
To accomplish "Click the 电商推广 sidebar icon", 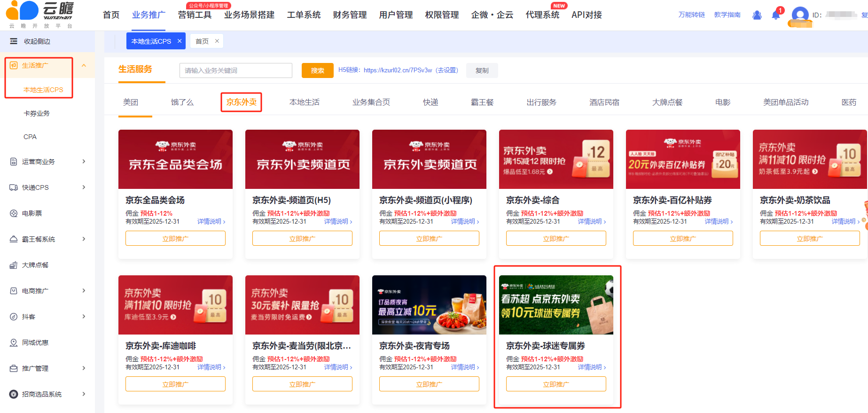I will coord(14,291).
